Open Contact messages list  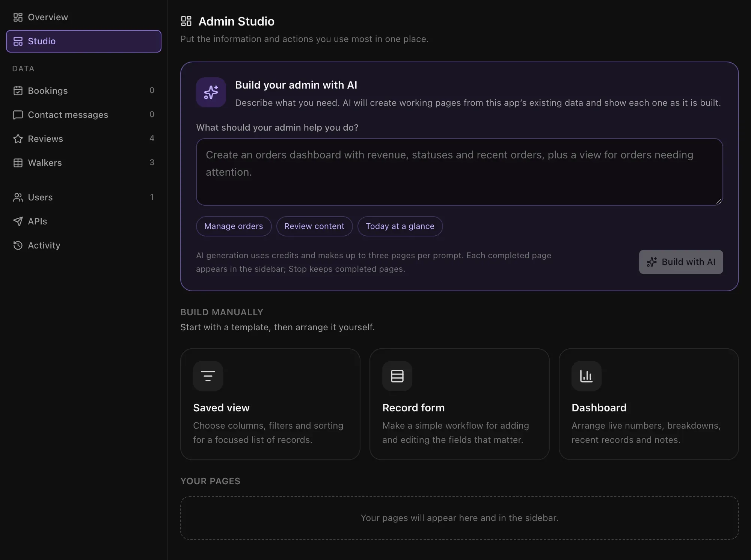(84, 115)
